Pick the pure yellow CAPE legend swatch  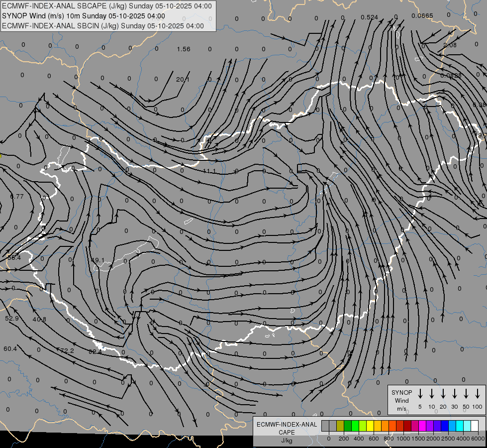point(370,426)
